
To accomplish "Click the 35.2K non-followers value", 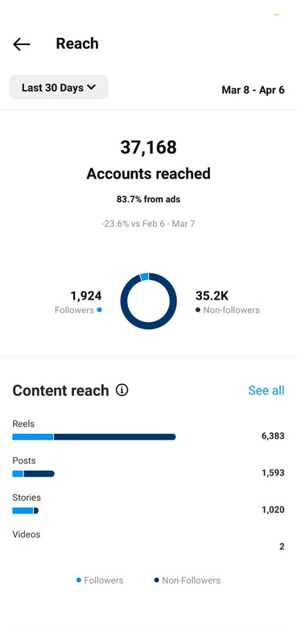I will tap(212, 295).
